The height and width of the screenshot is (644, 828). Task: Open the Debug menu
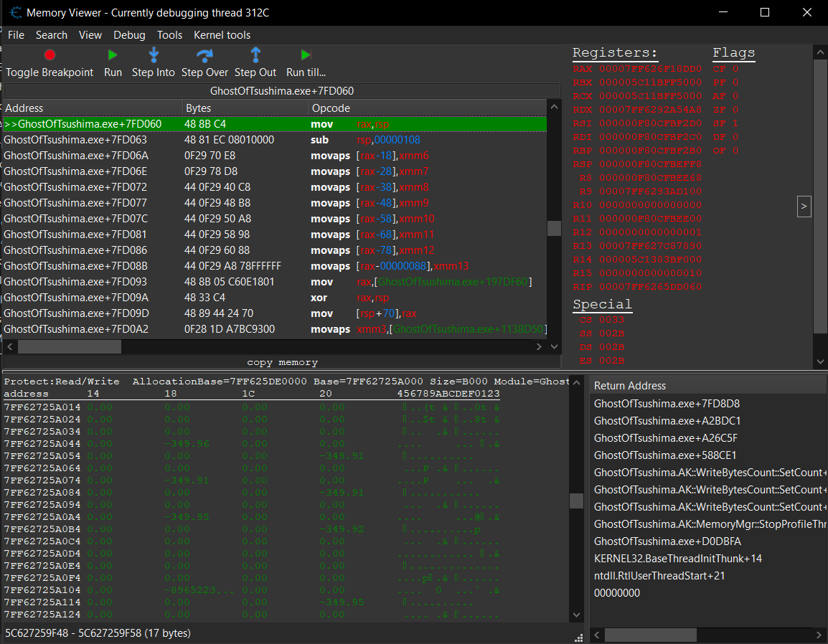129,34
